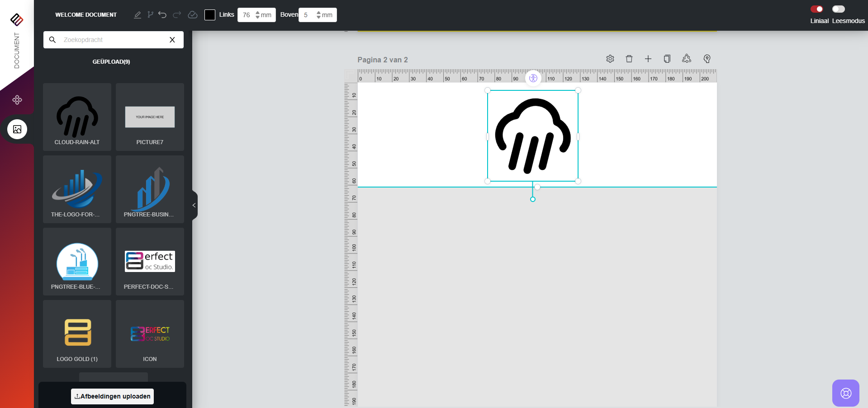
Task: Delete page 2 with trash icon
Action: 629,59
